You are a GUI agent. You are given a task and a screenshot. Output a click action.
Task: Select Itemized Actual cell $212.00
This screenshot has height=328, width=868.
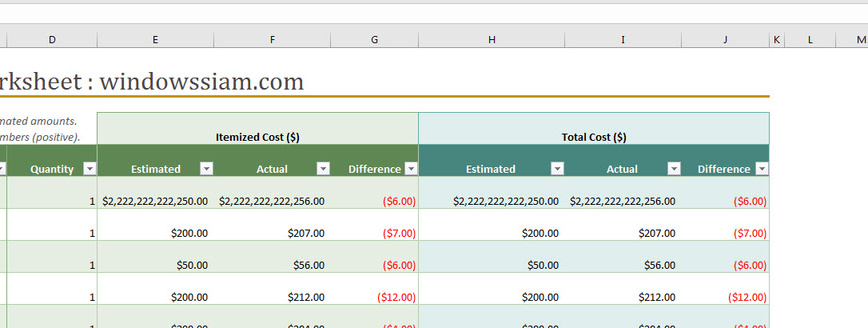tap(273, 290)
